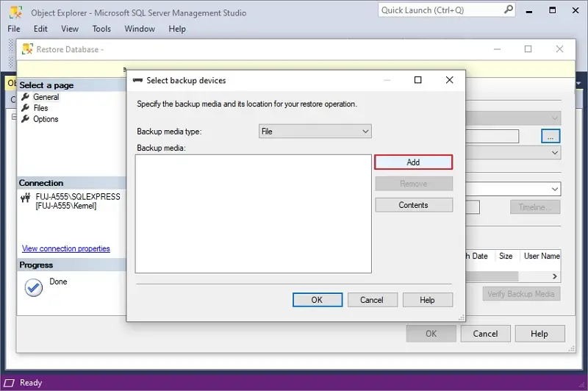The height and width of the screenshot is (391, 588).
Task: Open the Edit menu
Action: pos(40,29)
